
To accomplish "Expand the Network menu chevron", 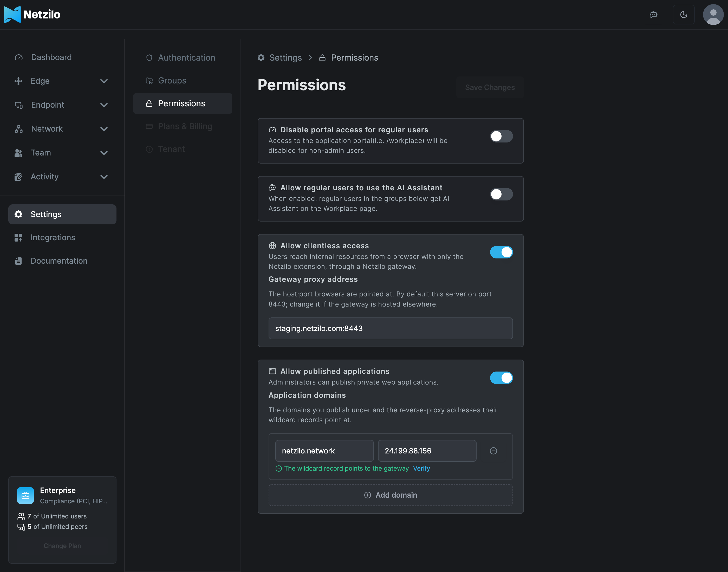I will click(104, 129).
